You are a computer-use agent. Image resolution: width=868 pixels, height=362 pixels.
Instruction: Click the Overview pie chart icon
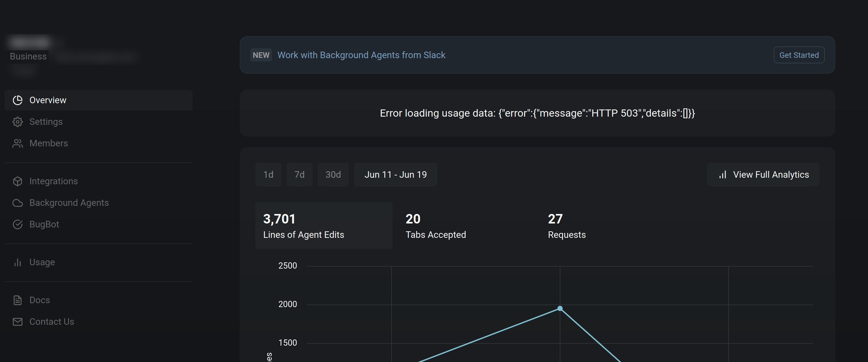click(x=18, y=100)
